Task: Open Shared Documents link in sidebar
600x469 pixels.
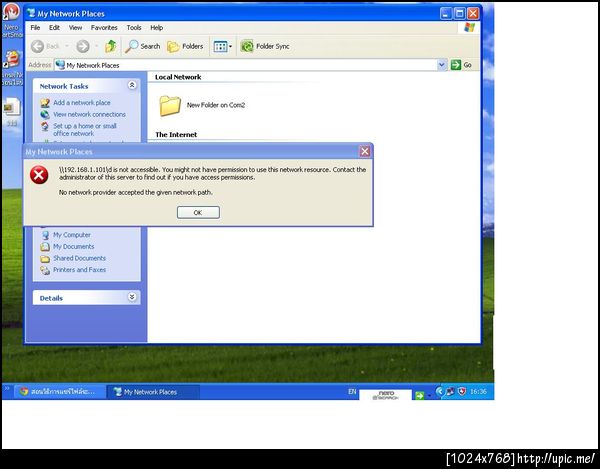Action: point(79,258)
